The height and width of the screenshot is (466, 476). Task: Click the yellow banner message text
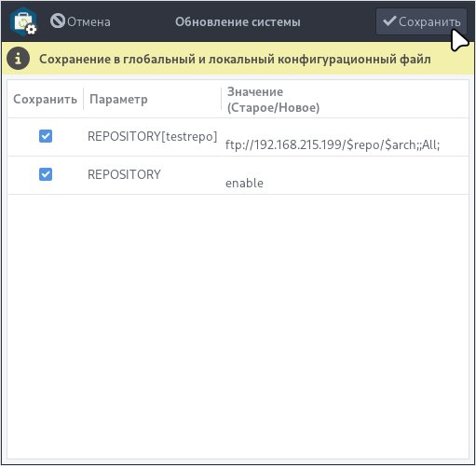coord(235,59)
